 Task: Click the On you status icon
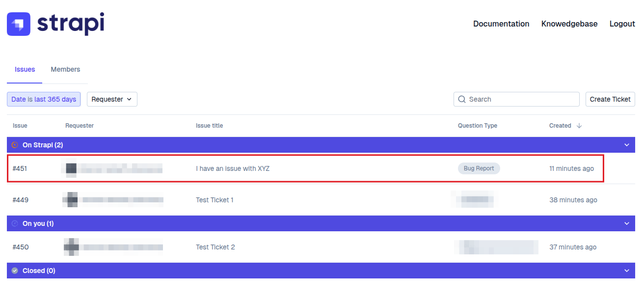15,223
